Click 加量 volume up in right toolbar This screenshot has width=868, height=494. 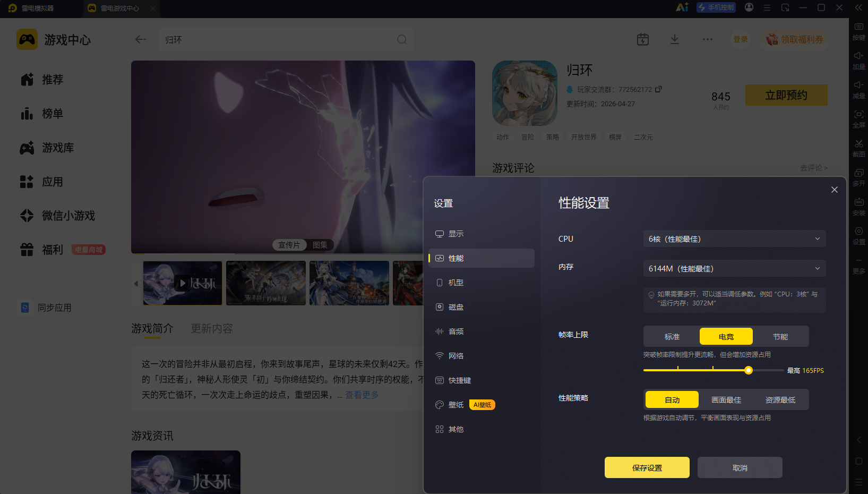(859, 61)
